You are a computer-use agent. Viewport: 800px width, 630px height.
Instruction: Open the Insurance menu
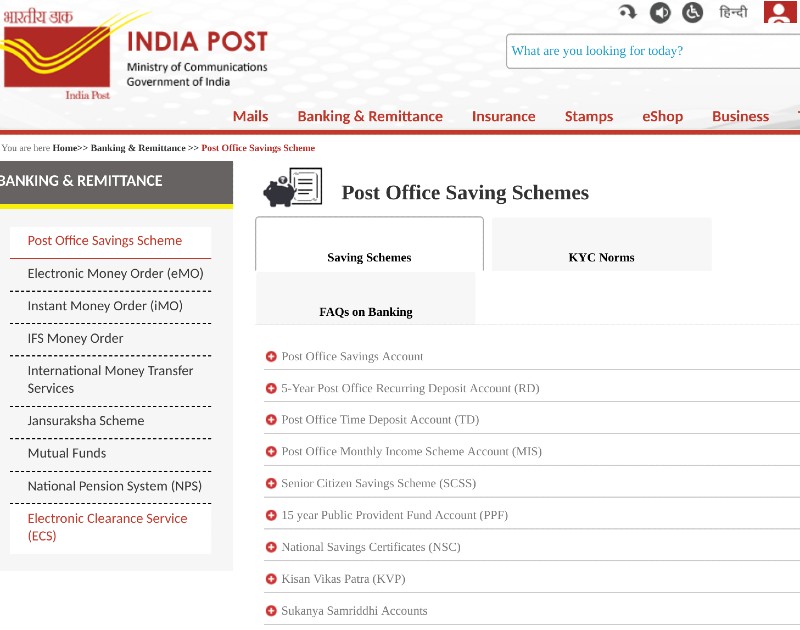tap(504, 116)
